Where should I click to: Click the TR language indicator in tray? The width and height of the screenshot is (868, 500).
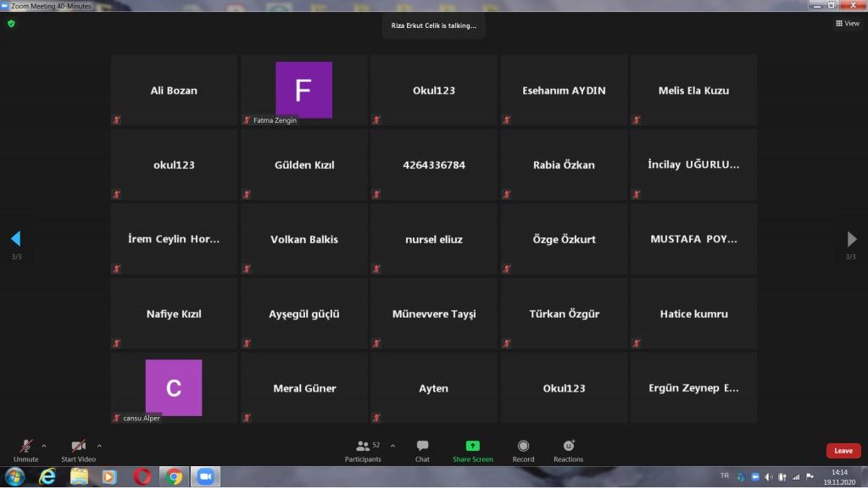[724, 476]
